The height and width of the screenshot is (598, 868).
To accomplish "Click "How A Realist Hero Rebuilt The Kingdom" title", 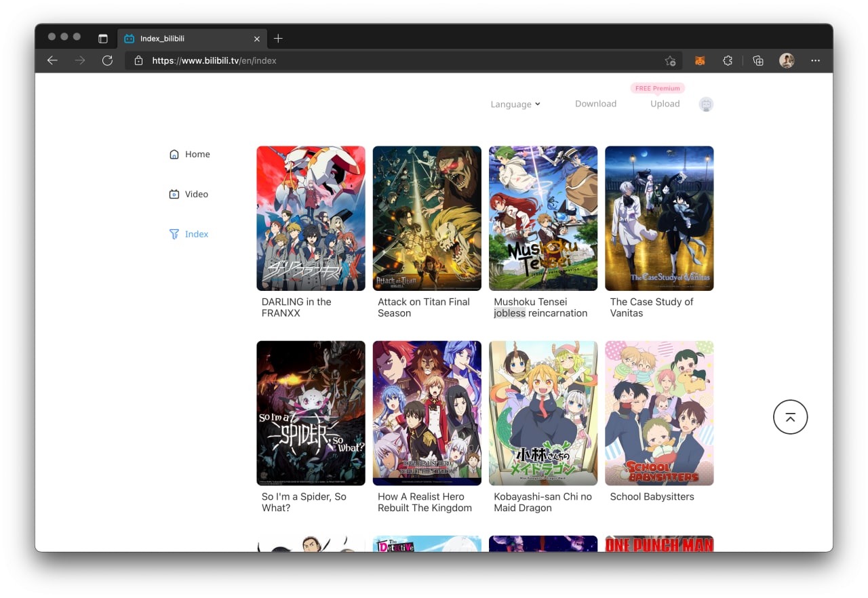I will (x=425, y=502).
